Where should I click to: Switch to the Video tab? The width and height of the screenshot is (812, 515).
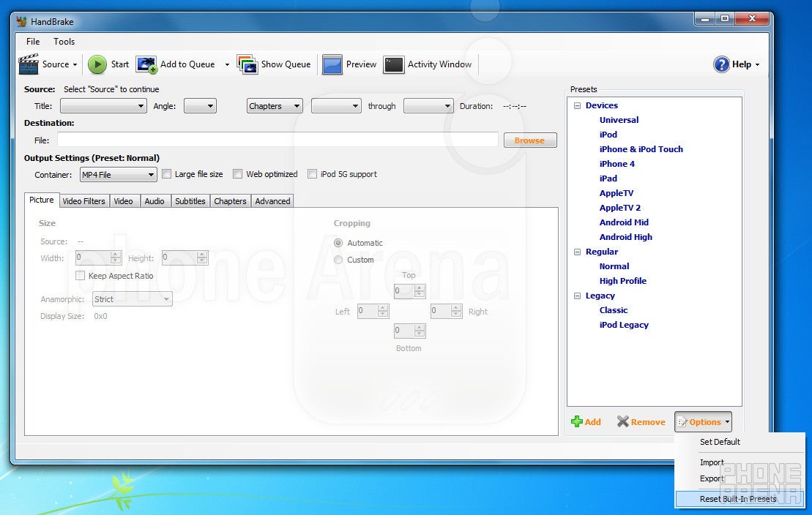coord(123,201)
